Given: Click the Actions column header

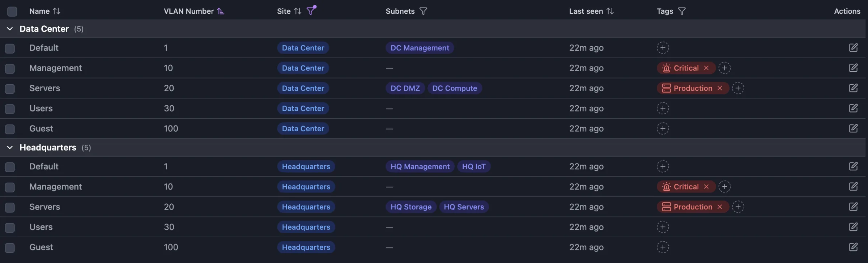Looking at the screenshot, I should point(847,11).
